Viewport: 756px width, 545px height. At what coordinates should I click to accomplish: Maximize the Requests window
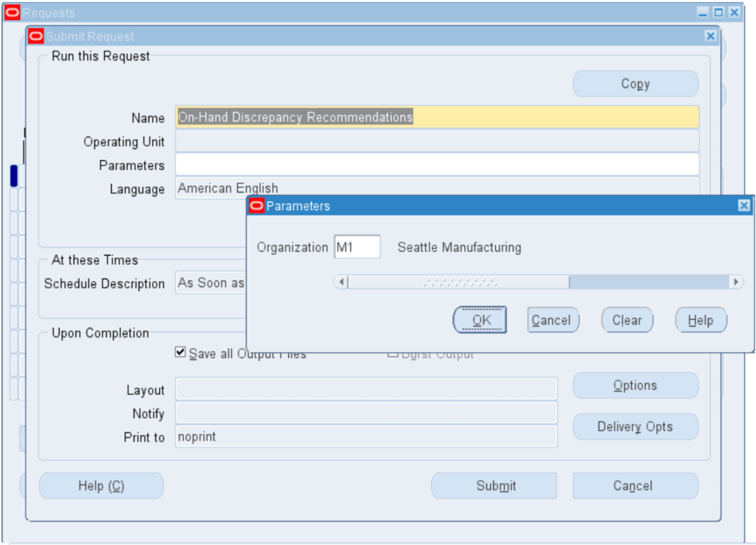[x=719, y=12]
